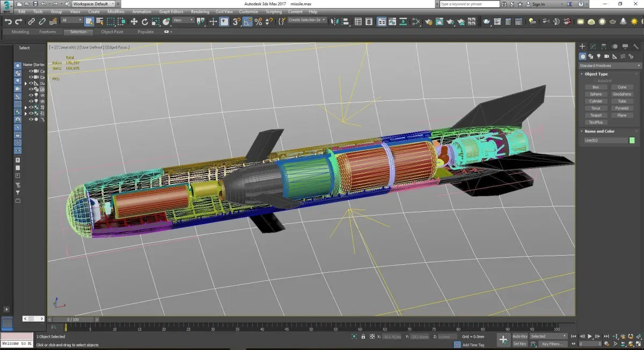The width and height of the screenshot is (644, 350).
Task: Toggle Angle Snap on toolbar
Action: tap(247, 21)
